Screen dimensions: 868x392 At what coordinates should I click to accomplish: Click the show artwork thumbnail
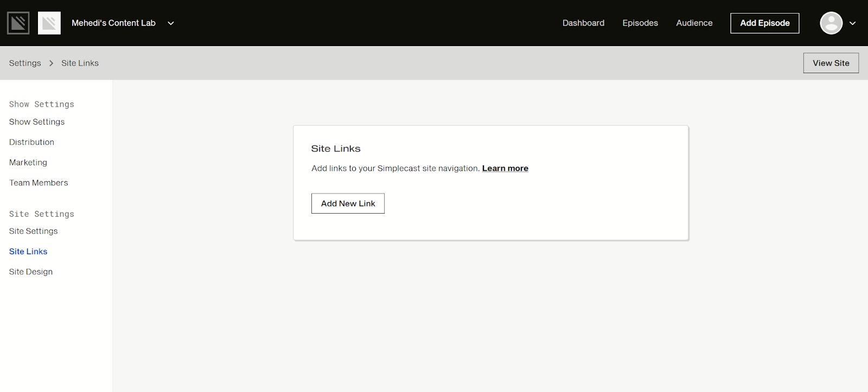pyautogui.click(x=49, y=23)
